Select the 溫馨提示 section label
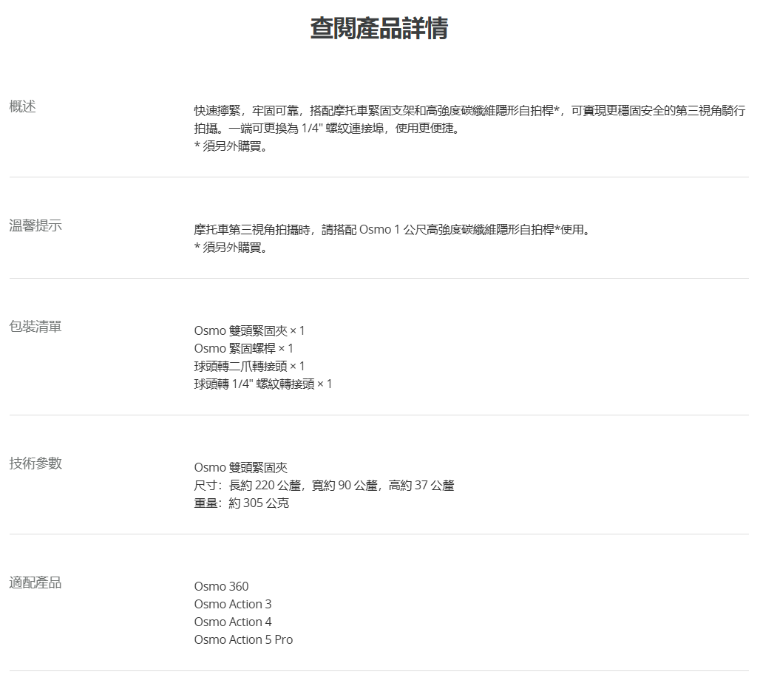This screenshot has height=700, width=760. tap(35, 226)
